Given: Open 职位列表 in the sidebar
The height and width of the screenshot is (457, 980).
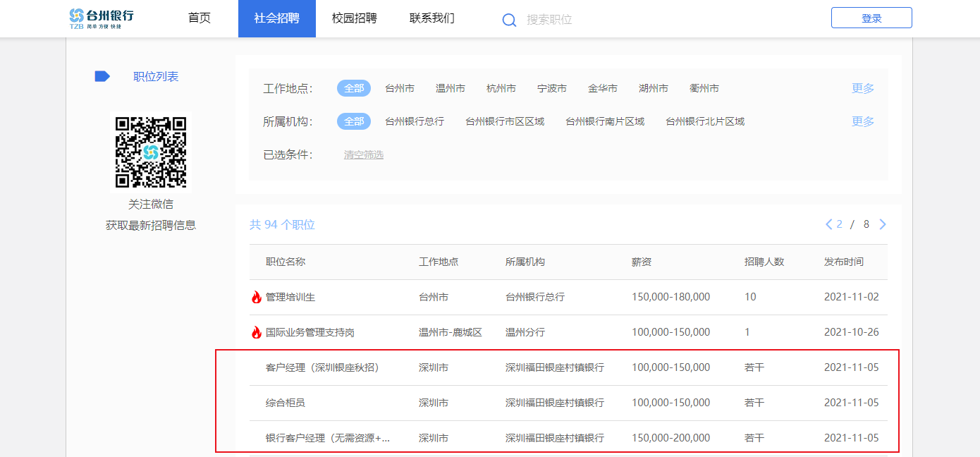Looking at the screenshot, I should pyautogui.click(x=156, y=76).
